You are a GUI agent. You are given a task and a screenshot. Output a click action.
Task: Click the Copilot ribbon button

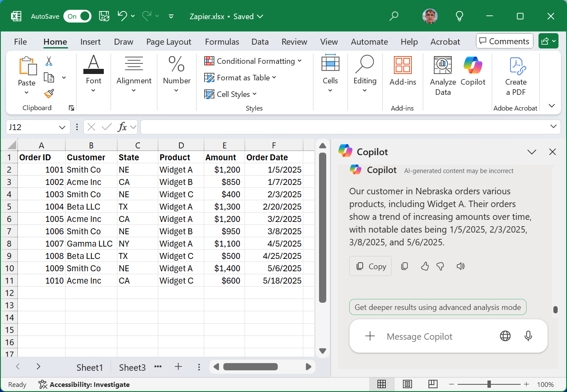pyautogui.click(x=473, y=71)
